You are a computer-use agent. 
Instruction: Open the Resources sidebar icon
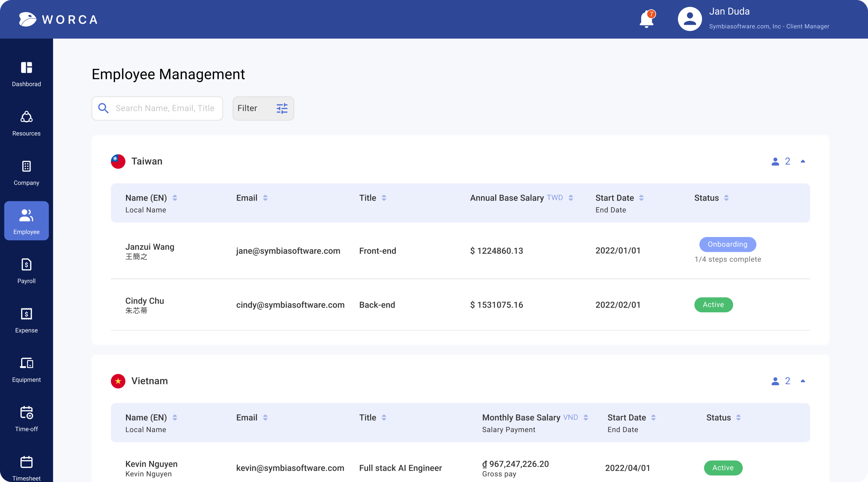click(26, 117)
